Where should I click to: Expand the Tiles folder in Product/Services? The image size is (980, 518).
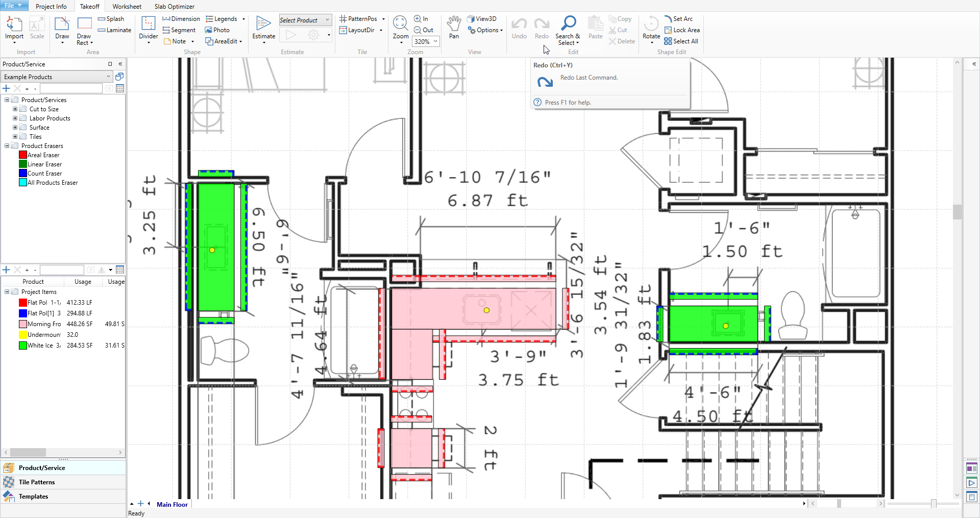(15, 136)
